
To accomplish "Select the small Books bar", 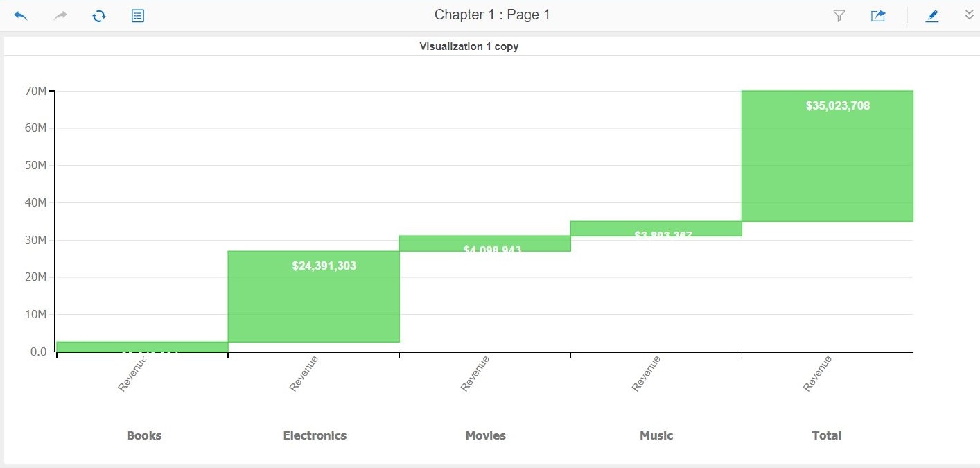I will click(142, 347).
